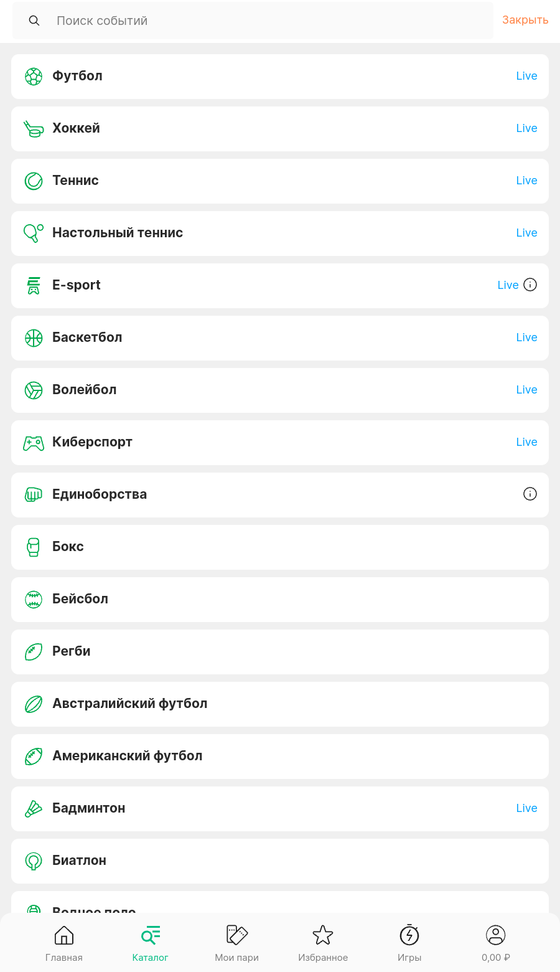560x972 pixels.
Task: Open info icon next to E-sport
Action: point(530,285)
